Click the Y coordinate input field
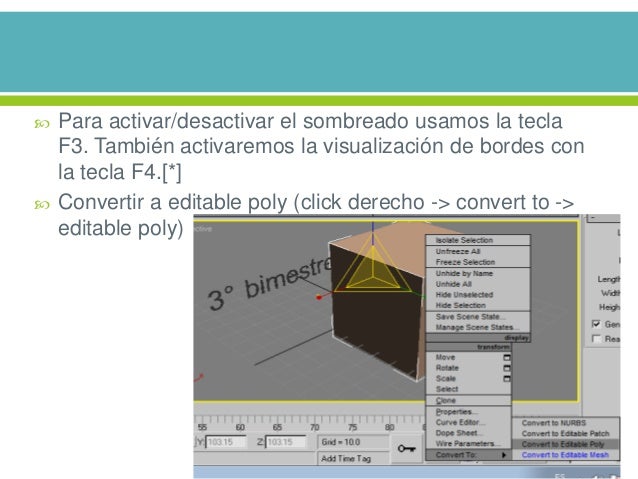The width and height of the screenshot is (638, 479). 226,442
